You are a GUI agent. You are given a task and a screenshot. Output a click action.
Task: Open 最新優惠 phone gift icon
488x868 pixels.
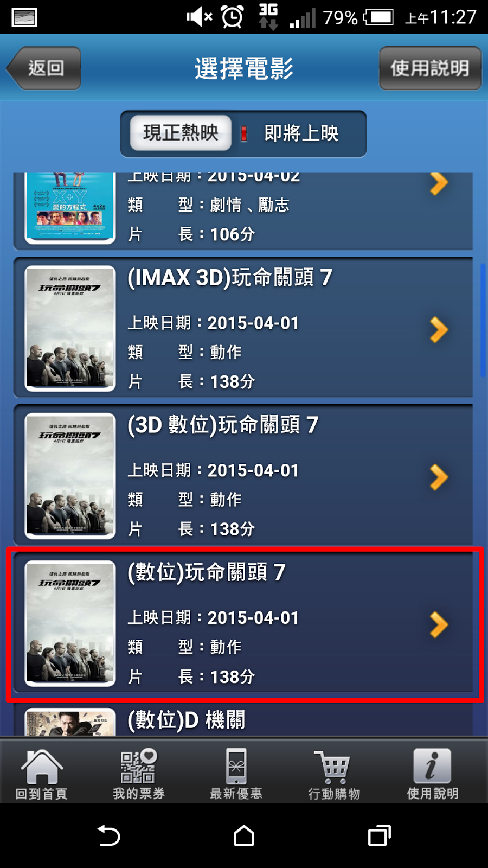[236, 766]
